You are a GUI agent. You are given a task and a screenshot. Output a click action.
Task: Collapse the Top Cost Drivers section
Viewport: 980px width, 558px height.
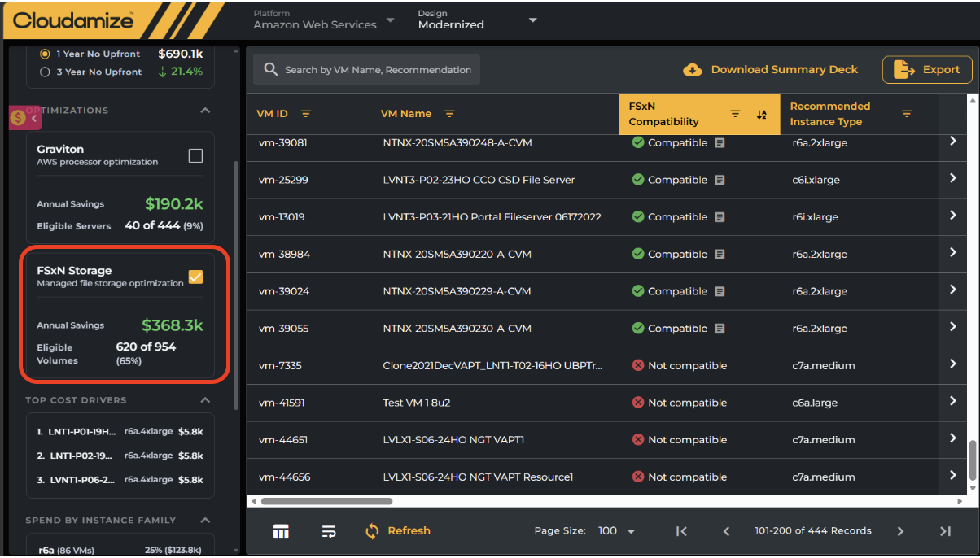[205, 400]
